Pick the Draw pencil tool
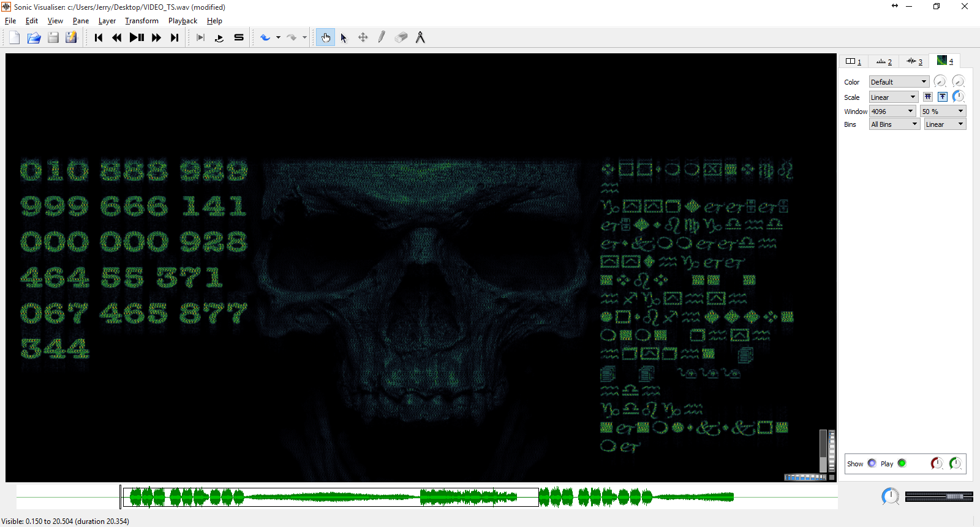The image size is (980, 527). (382, 37)
